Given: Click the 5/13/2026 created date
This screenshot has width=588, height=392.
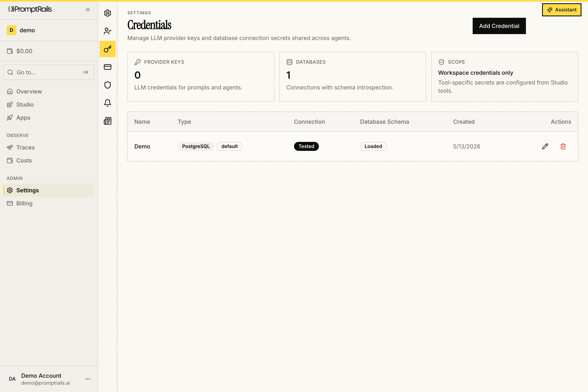Looking at the screenshot, I should (x=467, y=147).
